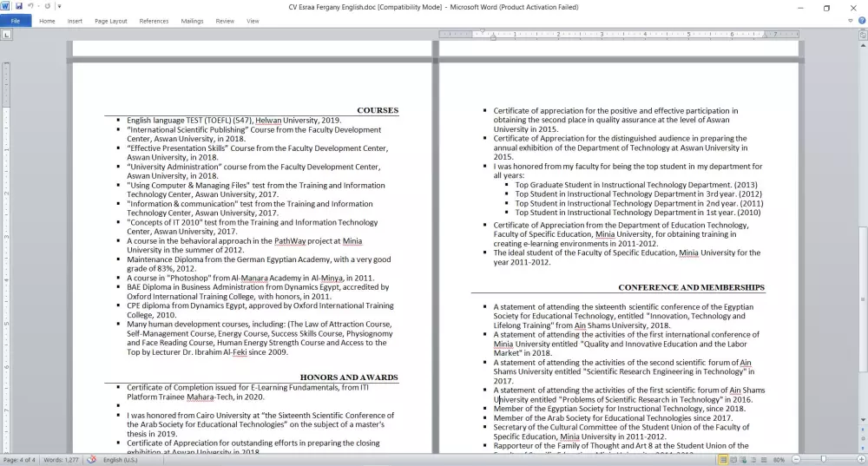Go to previous page using double-up arrow
The height and width of the screenshot is (466, 868).
(863, 429)
